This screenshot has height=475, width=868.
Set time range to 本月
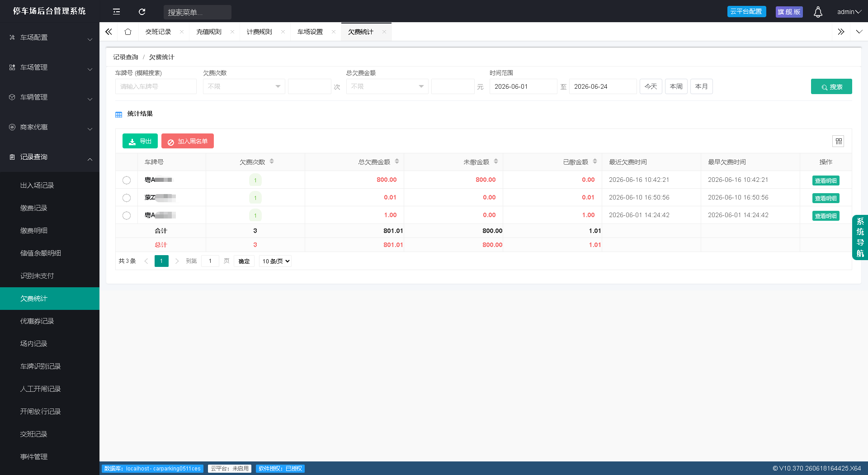click(702, 86)
